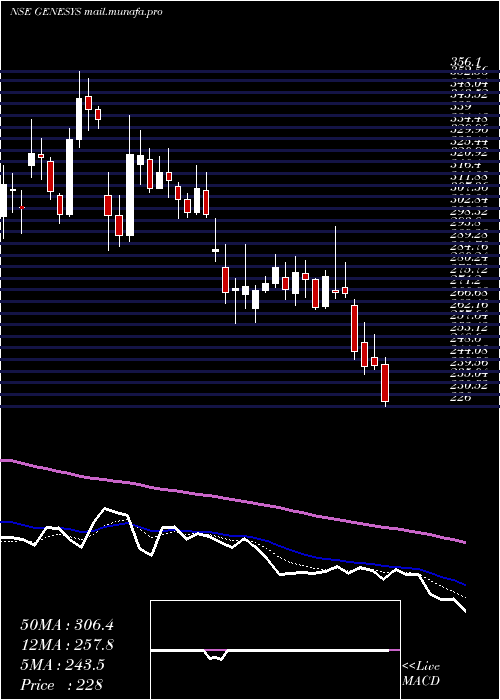Select the 12MA : 257.8 readout
This screenshot has width=500, height=700.
(x=67, y=645)
